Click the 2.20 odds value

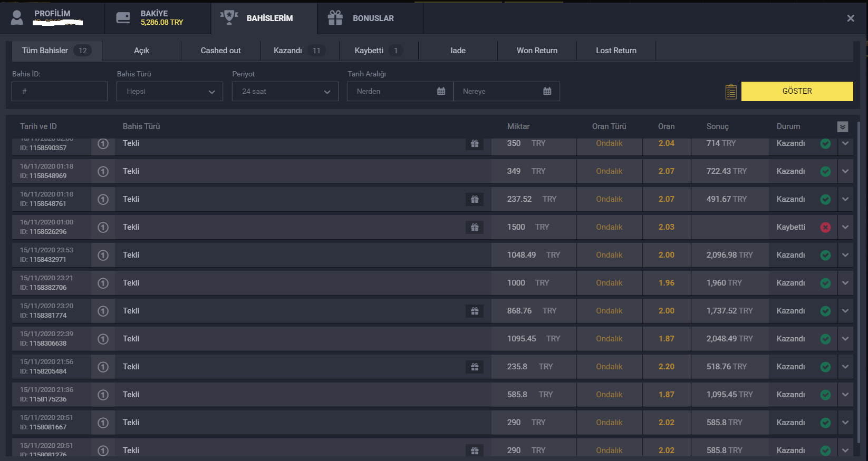pos(667,367)
